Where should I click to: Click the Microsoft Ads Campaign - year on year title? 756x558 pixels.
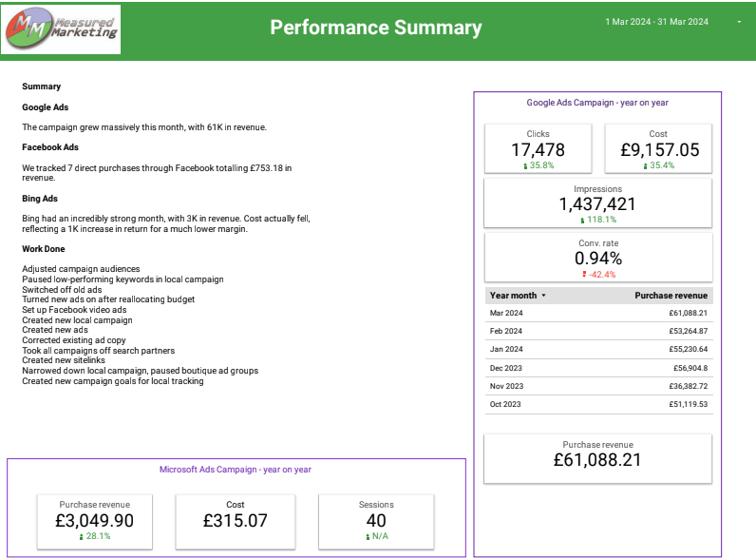[236, 470]
